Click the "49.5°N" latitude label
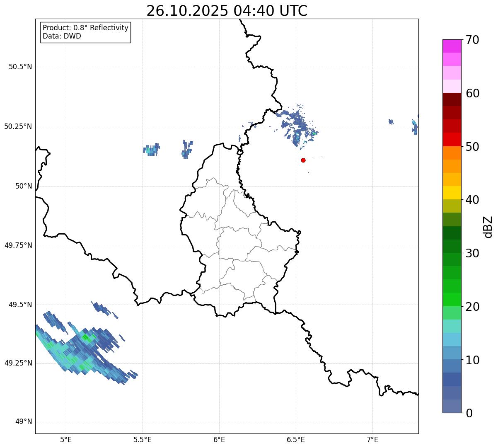498x448 pixels. (20, 305)
